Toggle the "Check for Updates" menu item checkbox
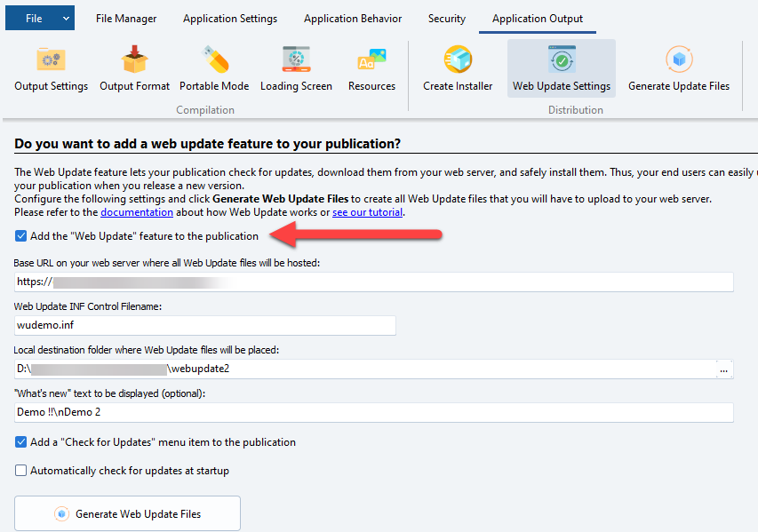Screen dimensions: 758x532 click(21, 442)
